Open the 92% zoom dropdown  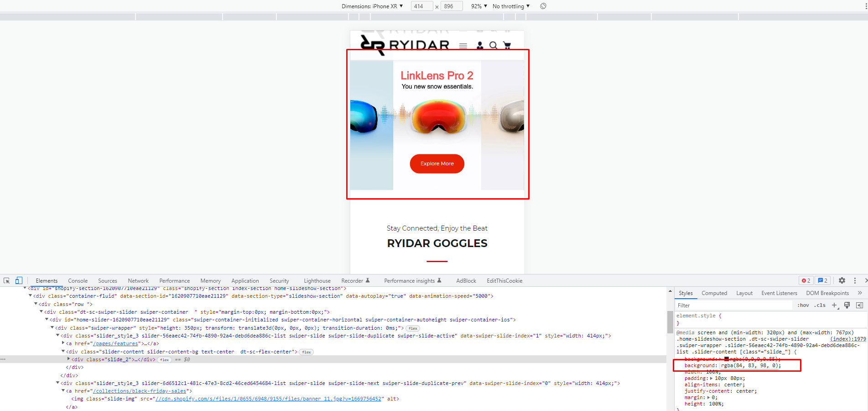point(479,6)
